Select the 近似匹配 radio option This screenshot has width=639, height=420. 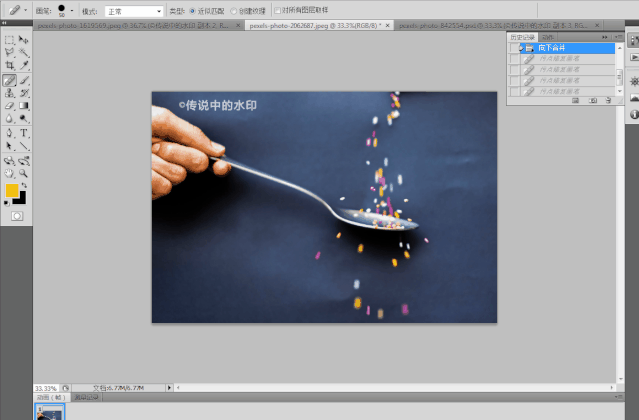tap(192, 10)
